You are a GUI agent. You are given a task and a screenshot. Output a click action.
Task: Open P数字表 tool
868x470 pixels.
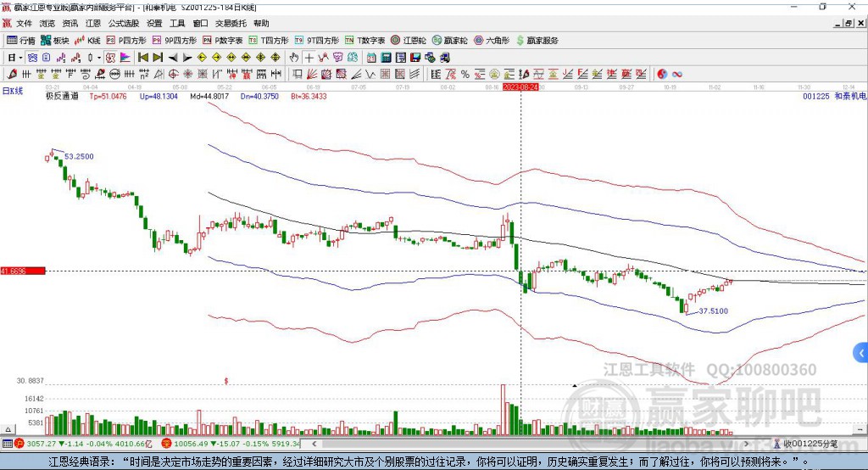pos(223,41)
